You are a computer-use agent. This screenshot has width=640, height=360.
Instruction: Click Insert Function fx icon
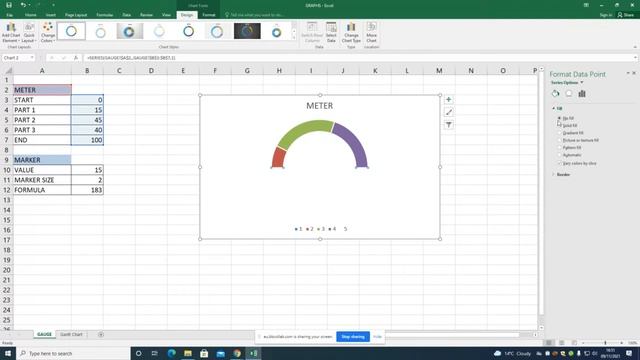[x=76, y=58]
